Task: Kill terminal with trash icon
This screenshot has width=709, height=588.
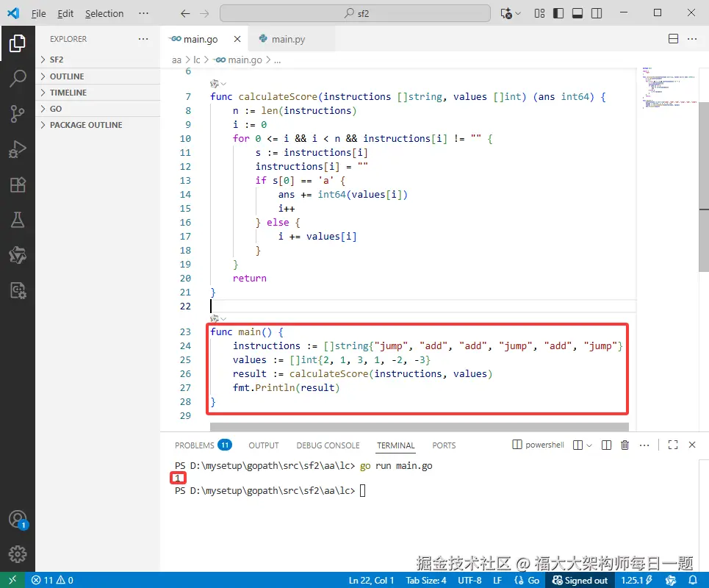Action: click(625, 445)
